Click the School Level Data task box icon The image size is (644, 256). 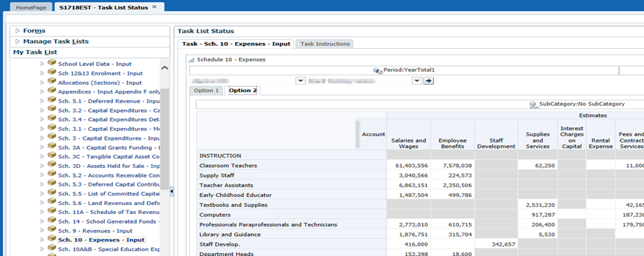pyautogui.click(x=52, y=63)
